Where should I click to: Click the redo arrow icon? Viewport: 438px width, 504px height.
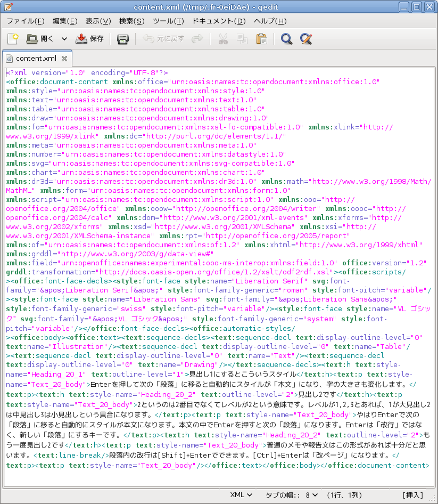point(197,39)
